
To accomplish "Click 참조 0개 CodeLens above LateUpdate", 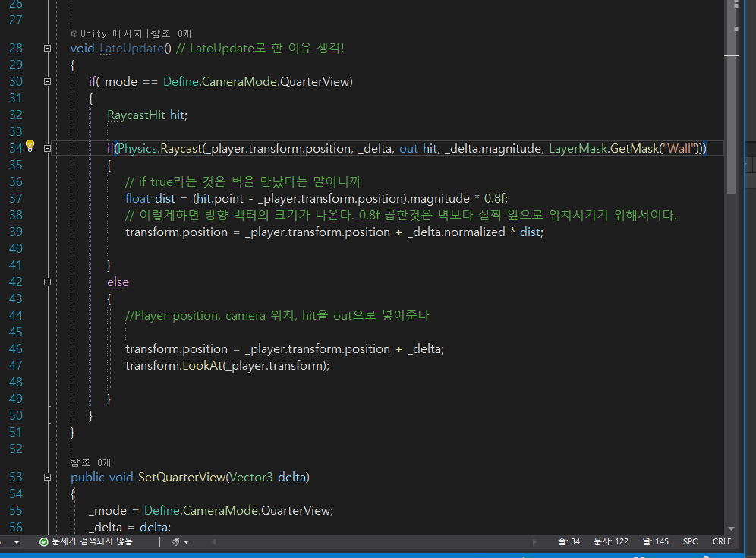I will point(171,33).
